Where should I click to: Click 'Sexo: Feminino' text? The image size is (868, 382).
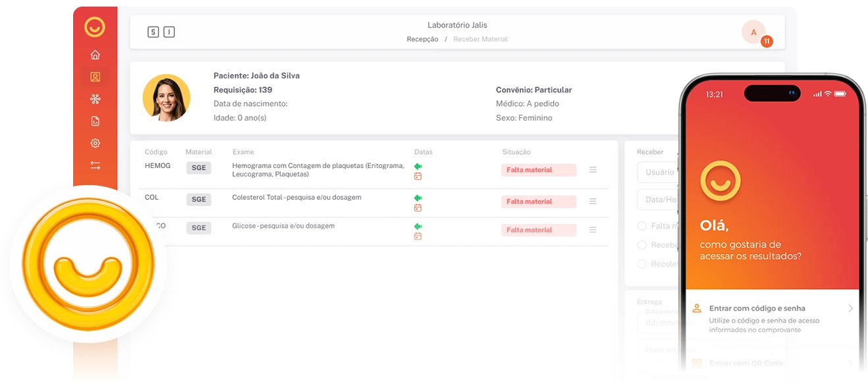(524, 118)
